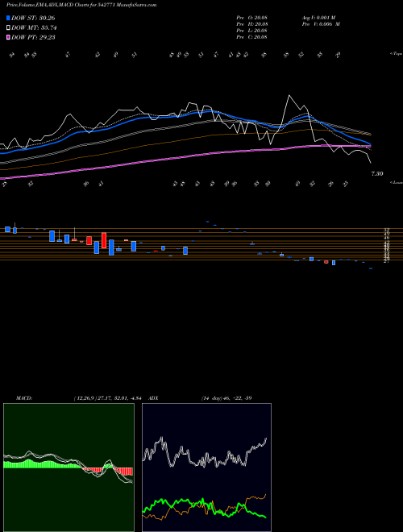Open the dark blue ADX chart panel
Screen dimensions: 403x532
[206, 468]
